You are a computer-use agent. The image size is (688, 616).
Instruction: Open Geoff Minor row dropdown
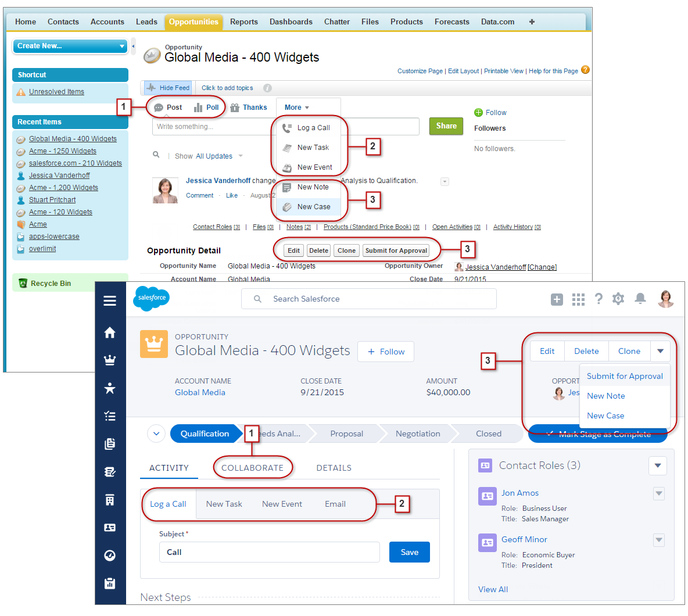point(658,540)
